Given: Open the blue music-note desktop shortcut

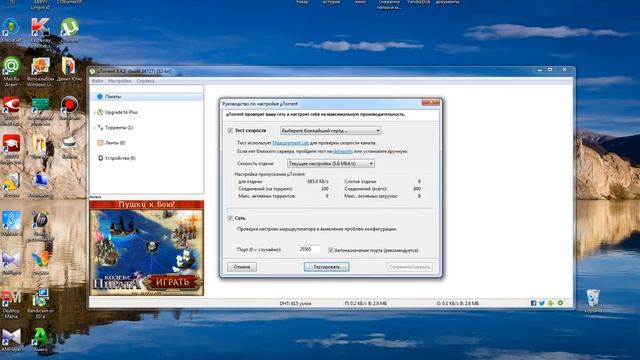Looking at the screenshot, I should click(x=11, y=221).
